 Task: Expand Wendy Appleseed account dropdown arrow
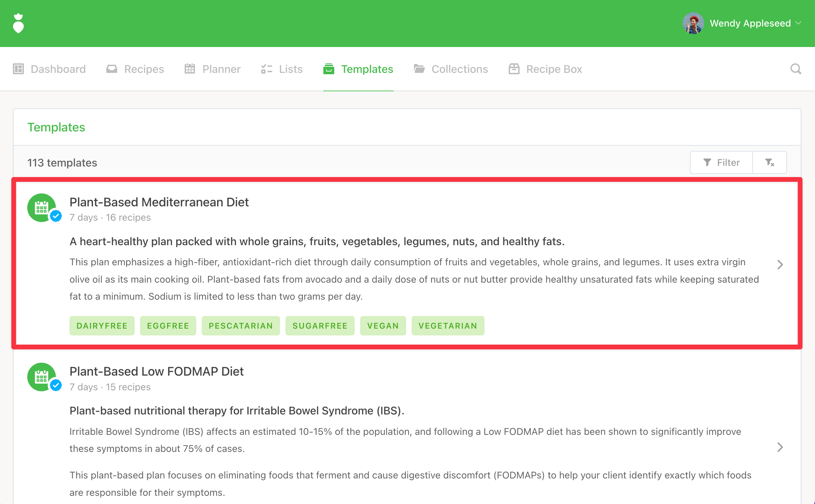pos(798,23)
